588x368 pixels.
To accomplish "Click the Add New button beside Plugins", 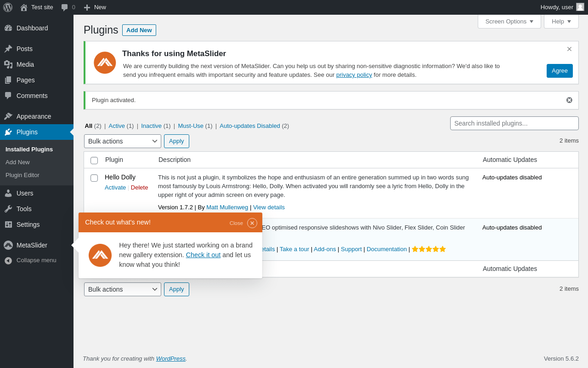I will point(139,30).
